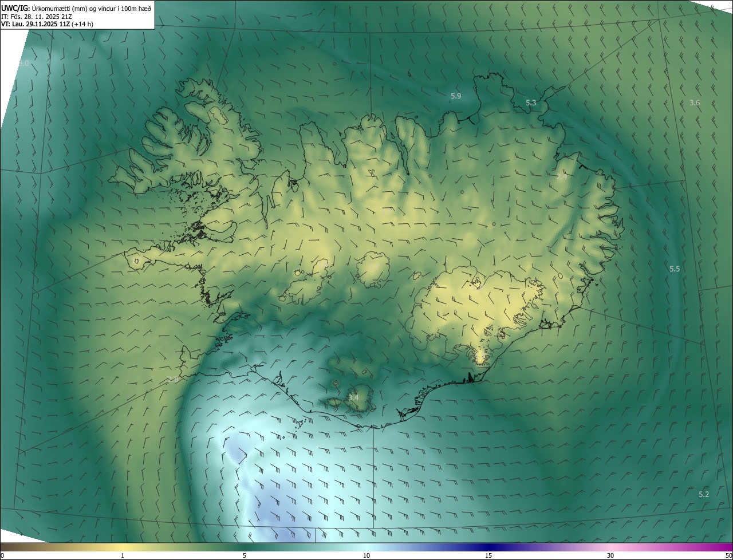Click the 3.6 value on the map
The width and height of the screenshot is (733, 560).
[x=695, y=103]
